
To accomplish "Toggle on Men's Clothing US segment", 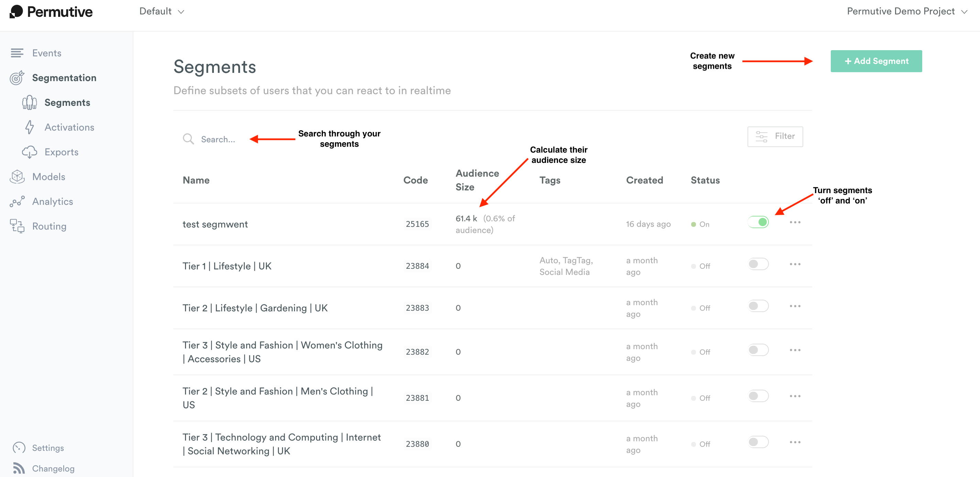I will pos(758,396).
